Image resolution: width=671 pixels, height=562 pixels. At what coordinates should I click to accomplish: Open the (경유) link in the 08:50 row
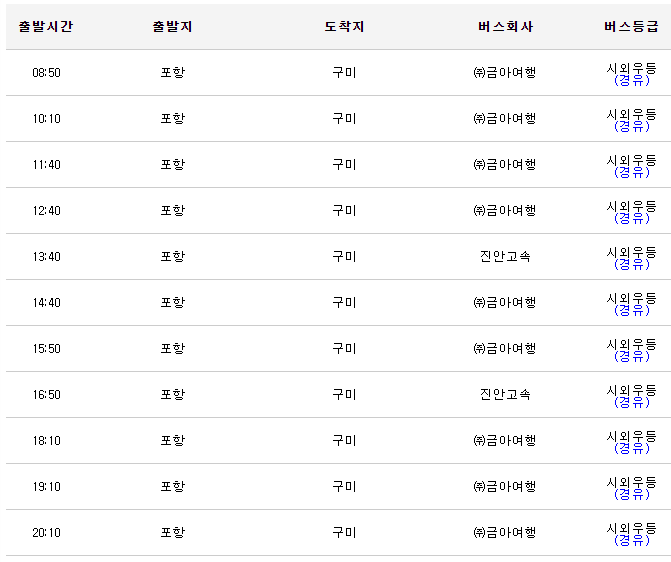coord(632,80)
